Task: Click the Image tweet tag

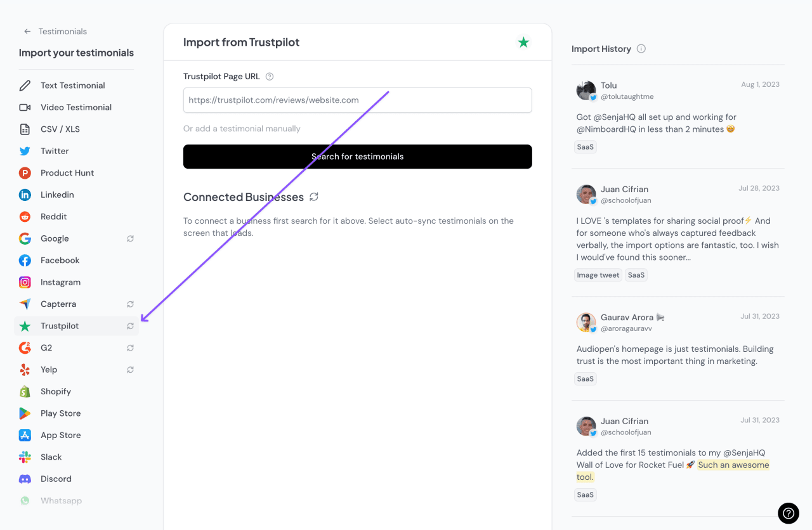Action: click(x=598, y=275)
